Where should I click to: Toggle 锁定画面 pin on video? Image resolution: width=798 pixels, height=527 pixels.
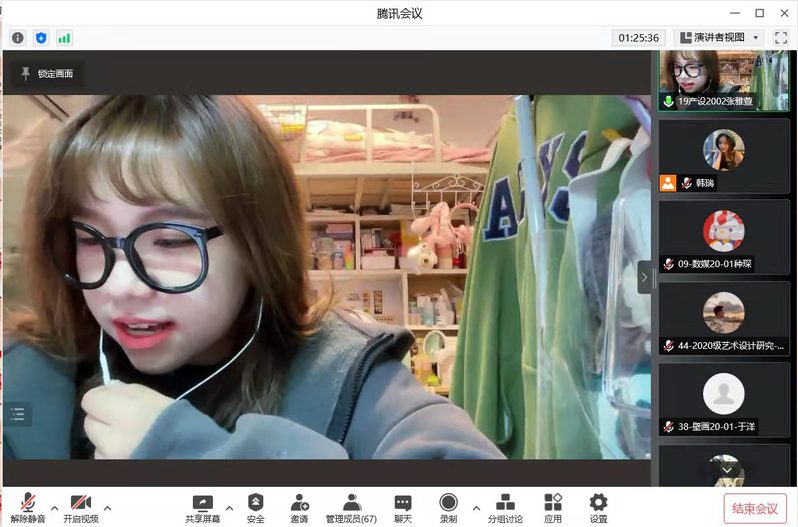46,73
